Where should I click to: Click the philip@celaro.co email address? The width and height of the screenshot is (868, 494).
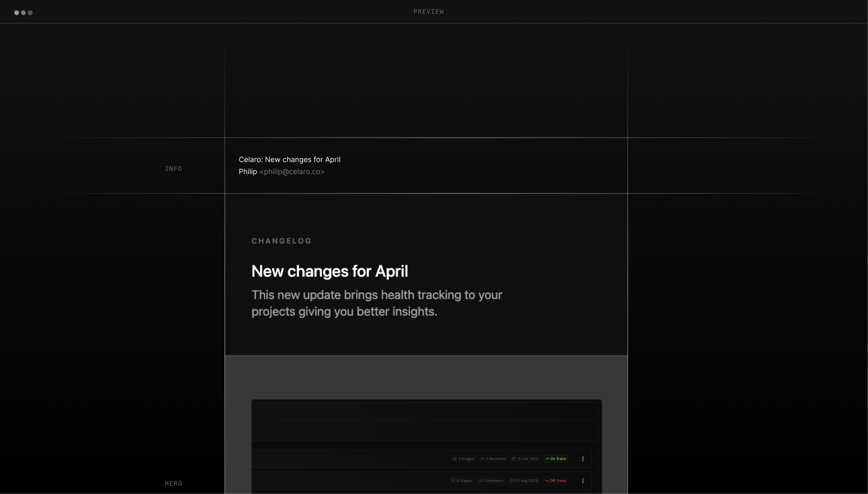pyautogui.click(x=292, y=172)
